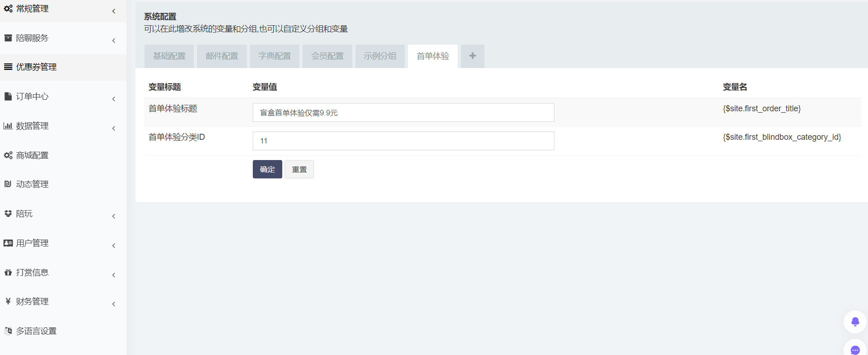
Task: Focus the 首单体验分类ID input field
Action: pos(403,141)
